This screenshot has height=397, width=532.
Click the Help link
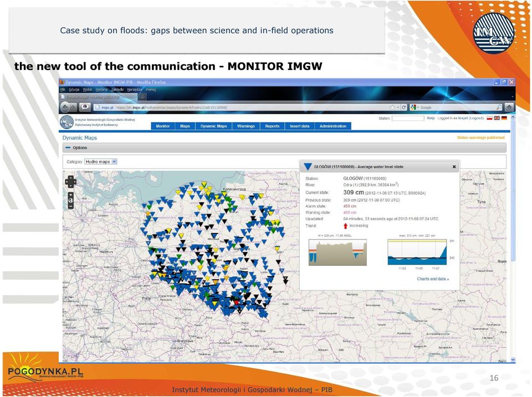click(x=431, y=118)
